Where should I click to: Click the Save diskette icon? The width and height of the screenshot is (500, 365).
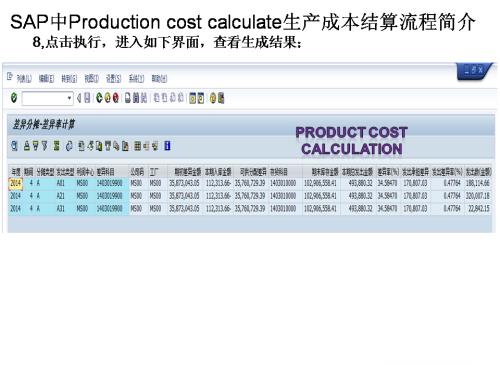coord(87,98)
